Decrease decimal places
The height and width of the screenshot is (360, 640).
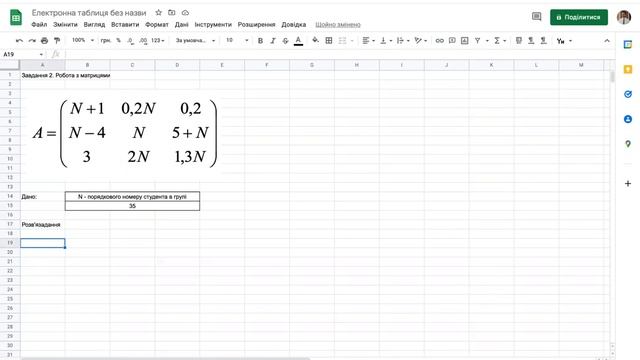130,41
